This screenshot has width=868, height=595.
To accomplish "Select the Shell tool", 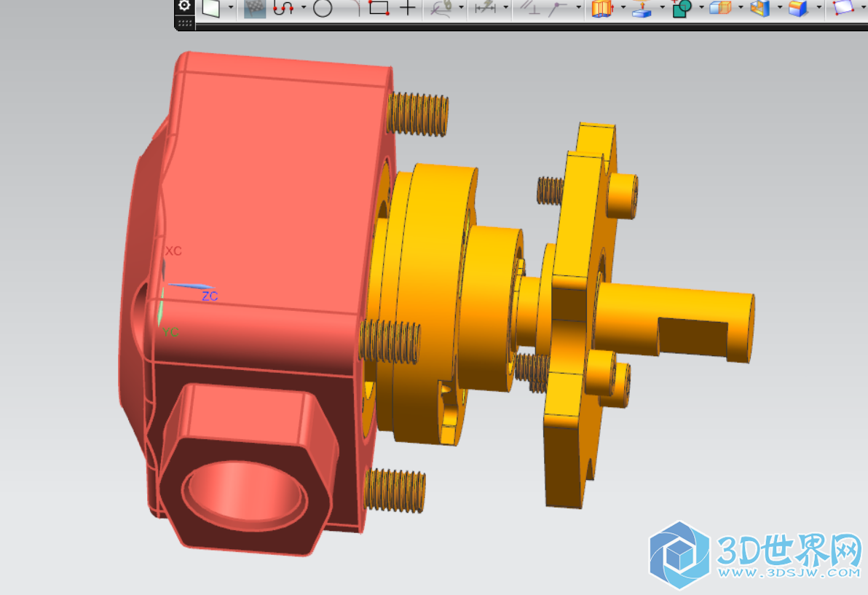I will pos(760,8).
